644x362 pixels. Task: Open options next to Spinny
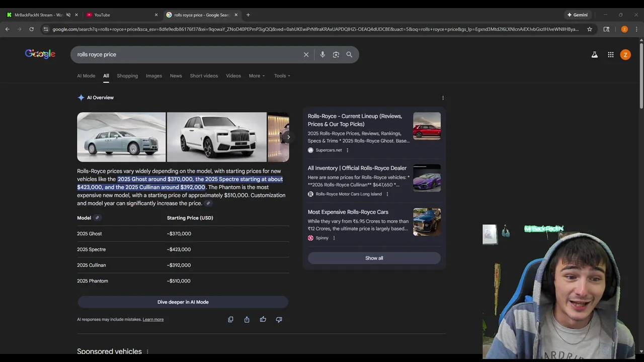click(334, 238)
